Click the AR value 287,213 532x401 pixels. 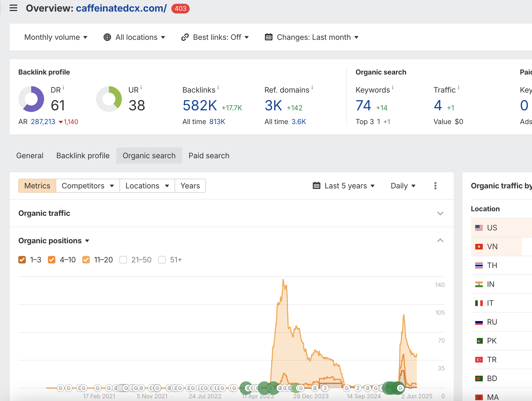click(43, 122)
